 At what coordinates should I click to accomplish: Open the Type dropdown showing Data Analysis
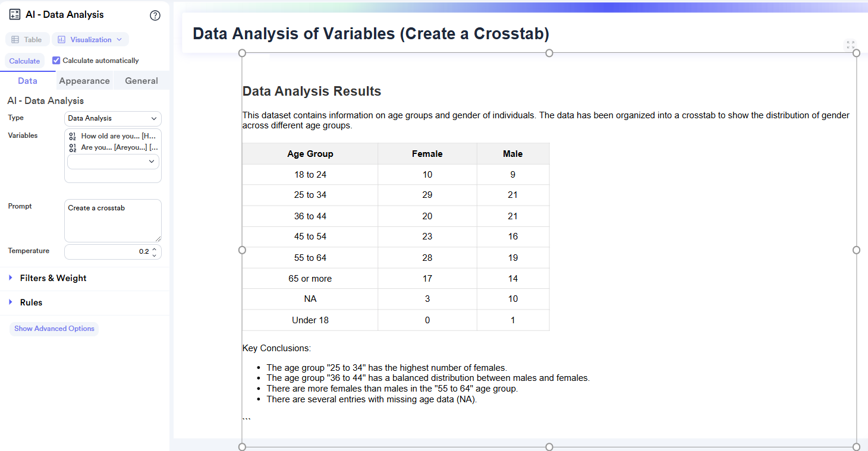click(113, 118)
